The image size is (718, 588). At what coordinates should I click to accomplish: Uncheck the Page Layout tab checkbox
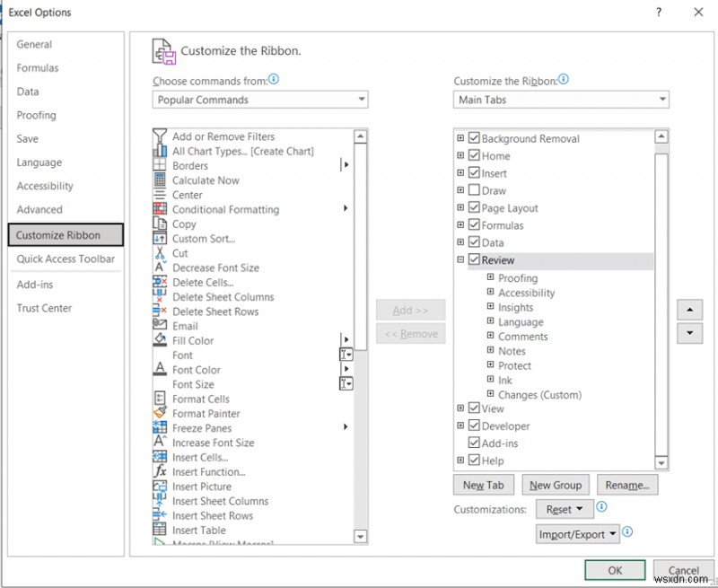pos(473,207)
